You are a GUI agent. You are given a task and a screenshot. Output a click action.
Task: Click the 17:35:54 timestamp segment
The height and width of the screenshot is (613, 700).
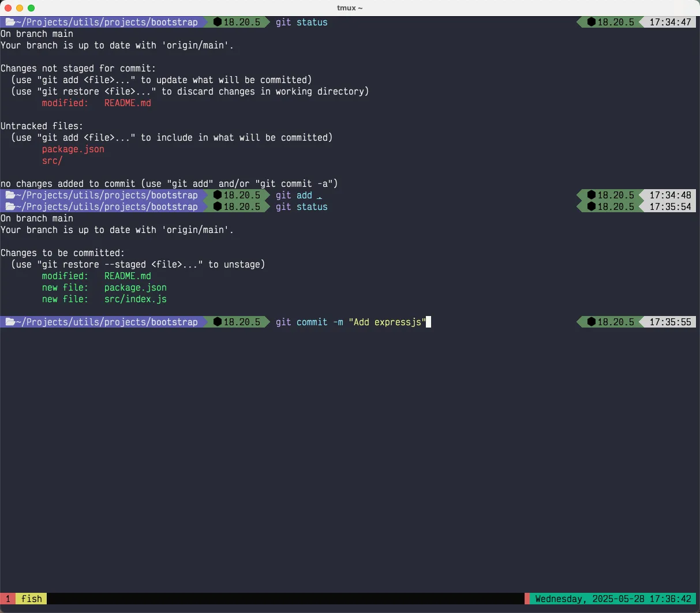[670, 207]
